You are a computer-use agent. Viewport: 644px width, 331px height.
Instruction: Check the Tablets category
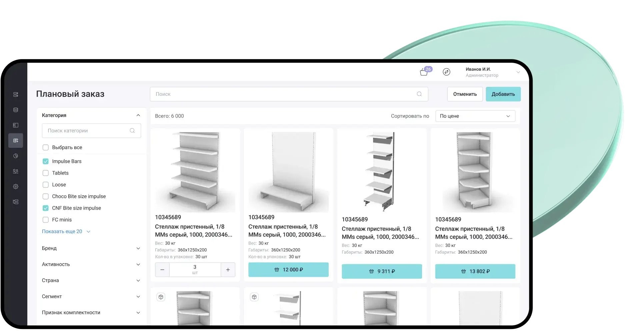point(46,173)
